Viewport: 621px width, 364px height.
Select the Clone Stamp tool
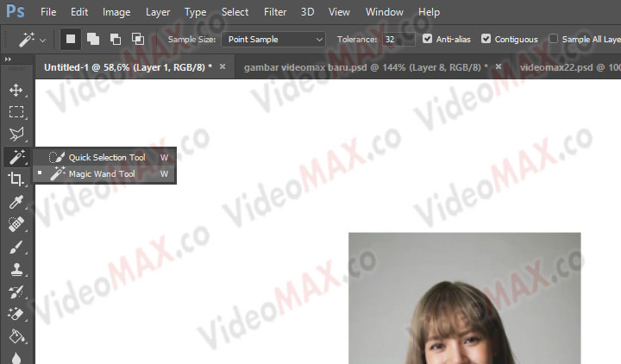[x=16, y=270]
